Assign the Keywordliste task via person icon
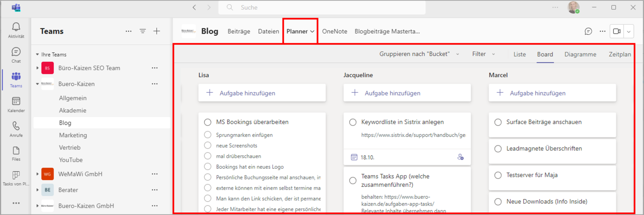 click(x=460, y=157)
